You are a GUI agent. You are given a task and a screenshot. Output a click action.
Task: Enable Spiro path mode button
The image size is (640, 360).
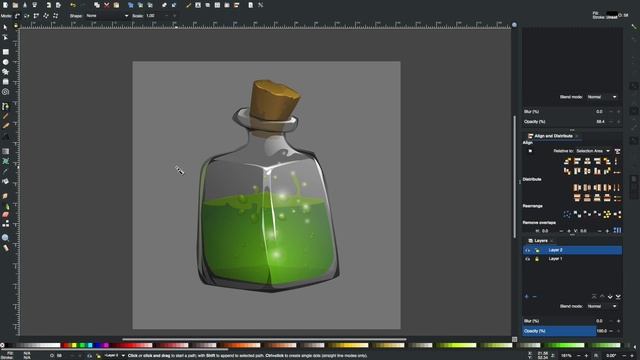(27, 16)
